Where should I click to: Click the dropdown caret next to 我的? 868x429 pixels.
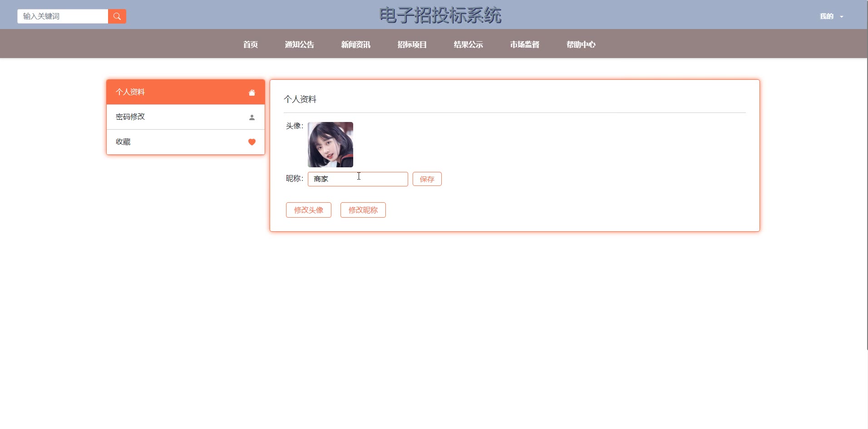tap(842, 17)
